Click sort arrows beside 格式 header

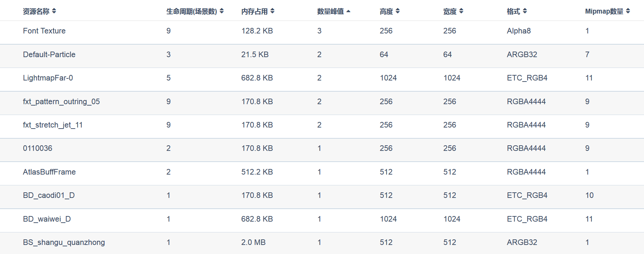(x=525, y=11)
